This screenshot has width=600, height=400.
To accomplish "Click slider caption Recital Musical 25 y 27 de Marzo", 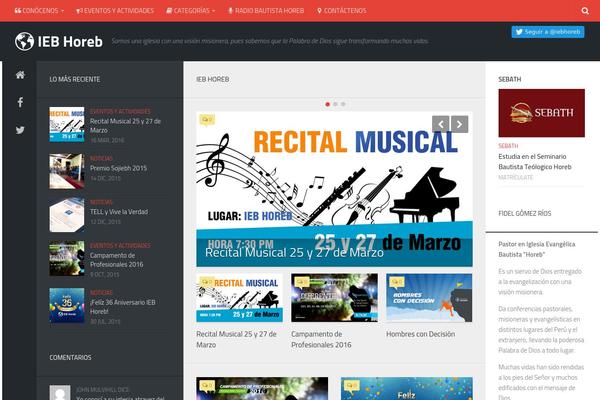I will point(294,253).
